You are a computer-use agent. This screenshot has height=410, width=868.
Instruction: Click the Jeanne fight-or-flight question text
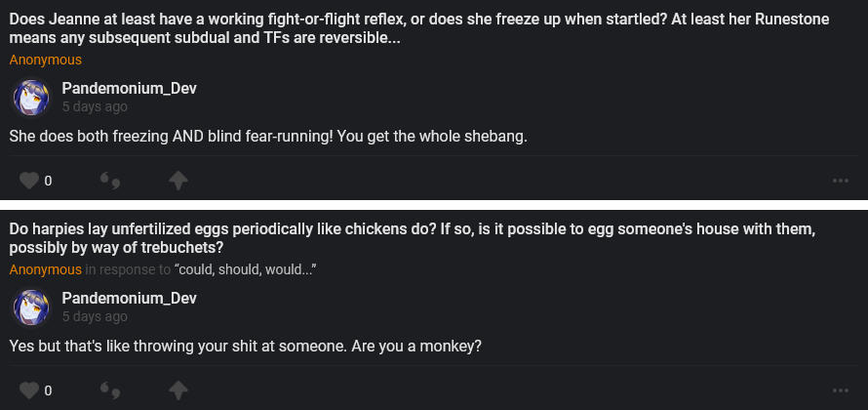(410, 27)
